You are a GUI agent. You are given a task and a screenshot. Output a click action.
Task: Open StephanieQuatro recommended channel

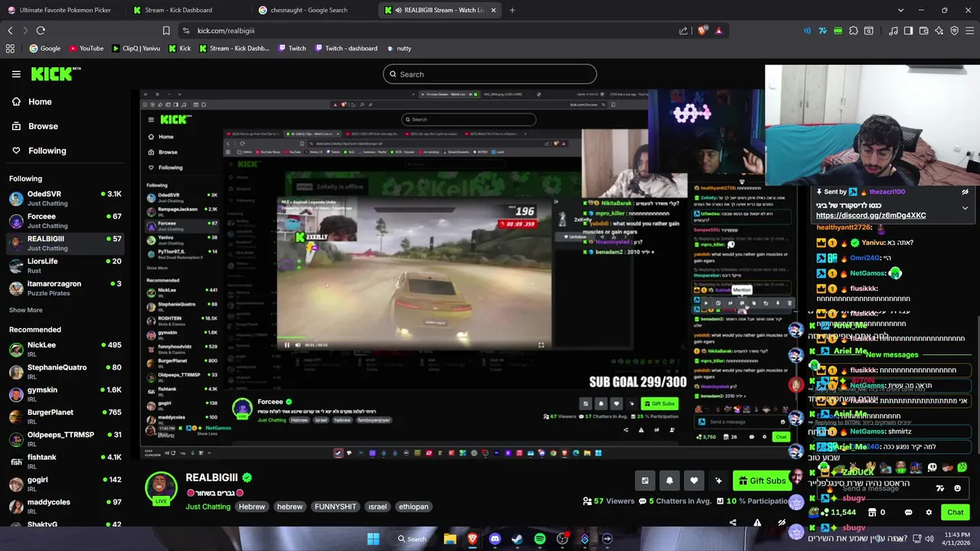(65, 371)
